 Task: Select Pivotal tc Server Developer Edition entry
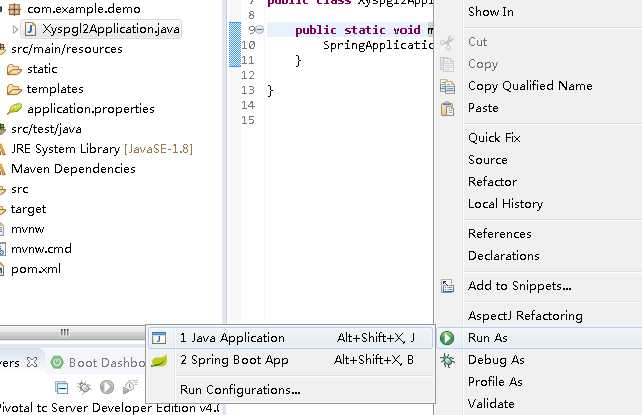click(109, 408)
